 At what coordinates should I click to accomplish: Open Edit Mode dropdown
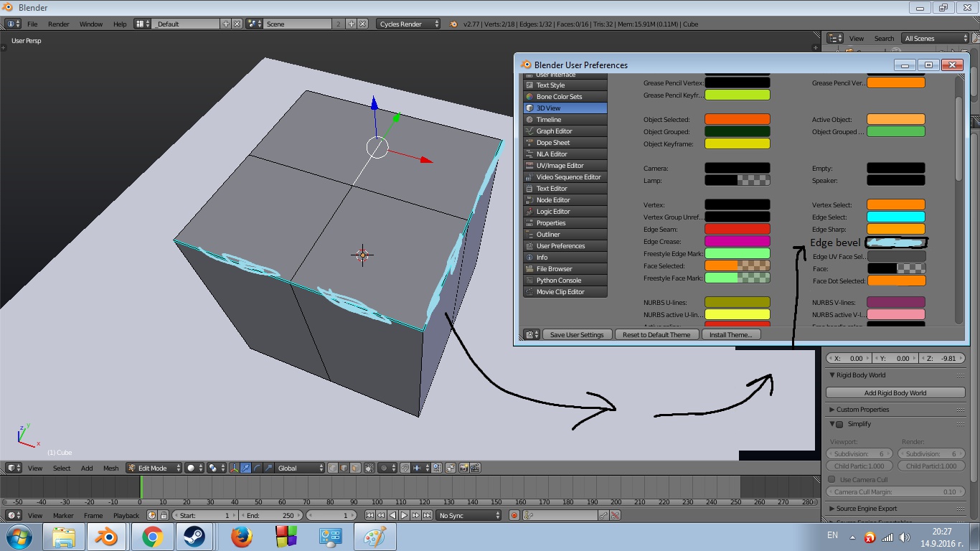pos(154,468)
